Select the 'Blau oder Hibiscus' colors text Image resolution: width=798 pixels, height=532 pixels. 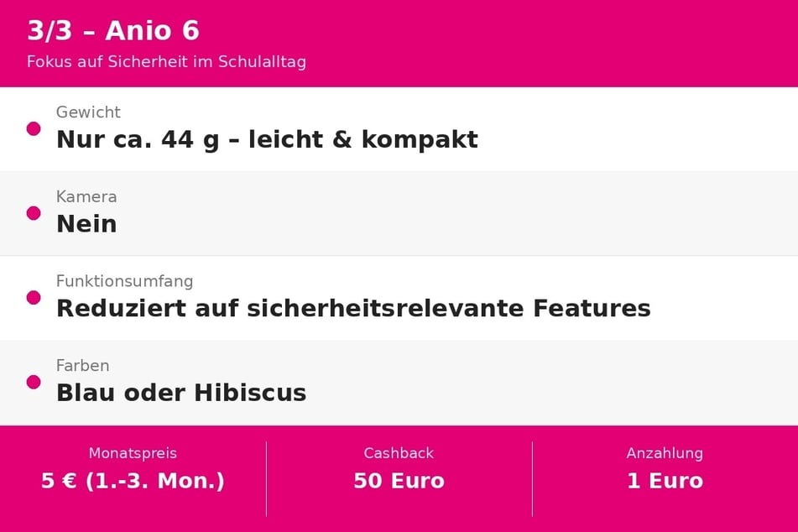181,393
